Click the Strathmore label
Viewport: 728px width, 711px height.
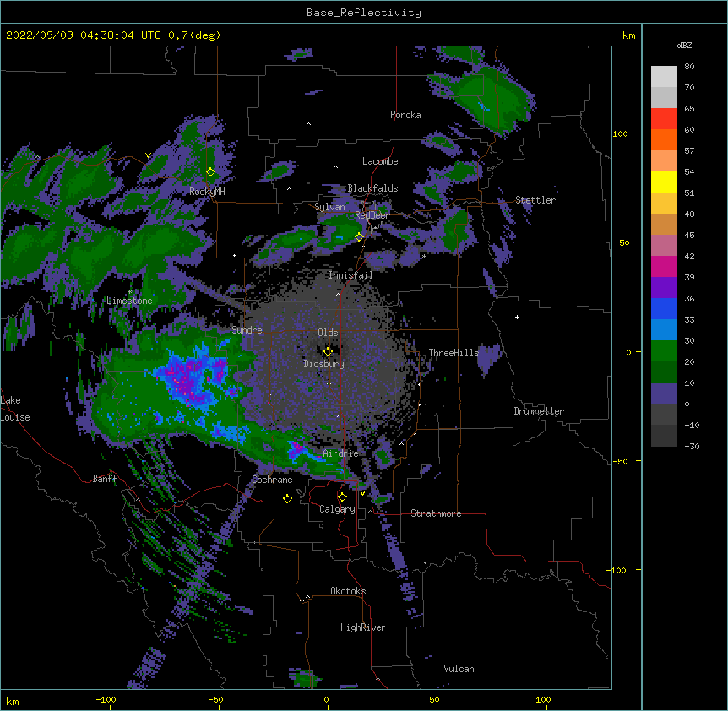point(436,513)
